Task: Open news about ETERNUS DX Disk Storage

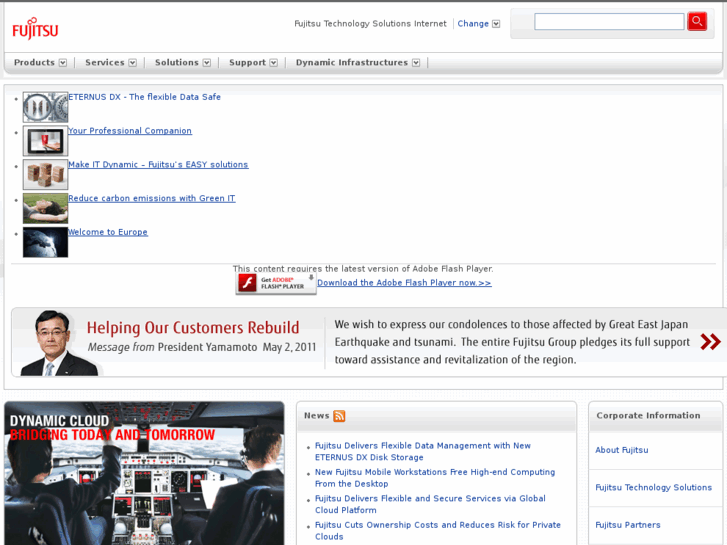Action: click(422, 451)
